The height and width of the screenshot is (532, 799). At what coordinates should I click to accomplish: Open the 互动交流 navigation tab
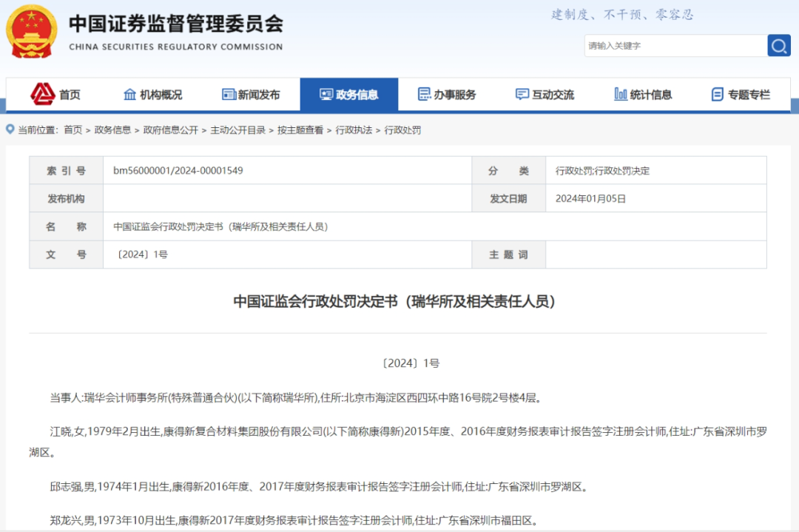click(553, 95)
